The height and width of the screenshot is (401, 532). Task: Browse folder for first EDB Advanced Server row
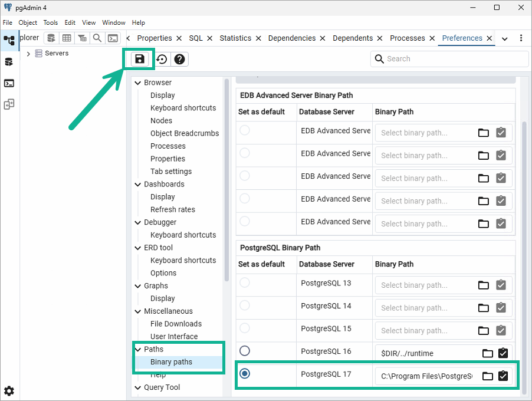pos(484,133)
